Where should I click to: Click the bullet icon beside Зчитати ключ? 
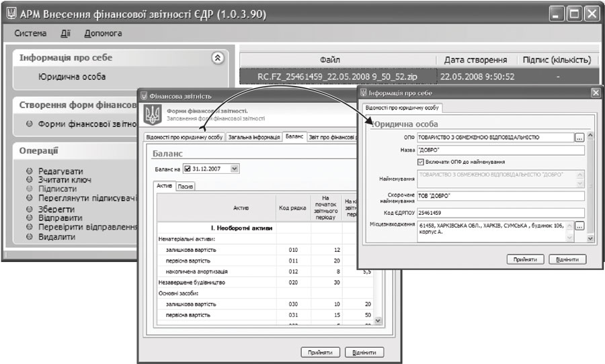pos(29,180)
